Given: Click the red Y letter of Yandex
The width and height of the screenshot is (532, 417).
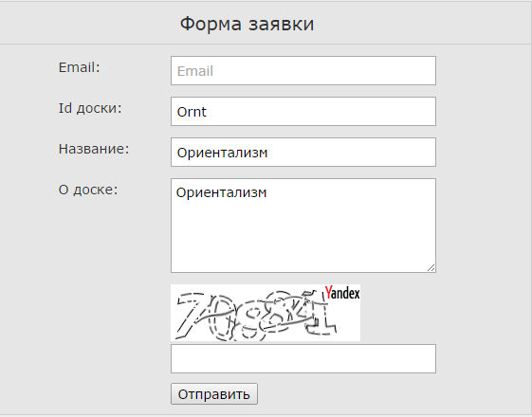Looking at the screenshot, I should pos(328,292).
